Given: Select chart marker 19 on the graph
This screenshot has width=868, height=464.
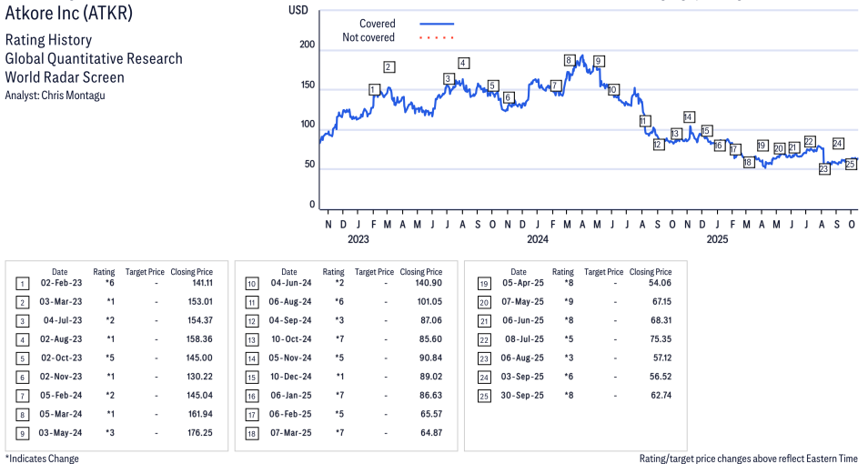Looking at the screenshot, I should point(762,146).
